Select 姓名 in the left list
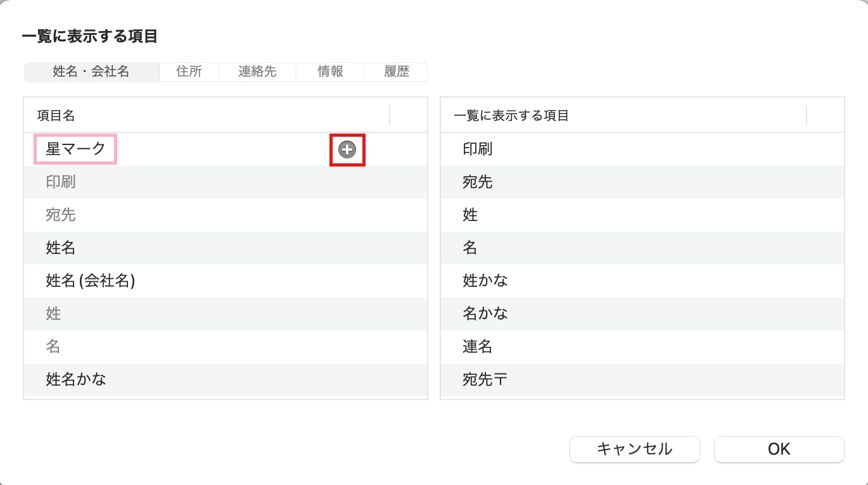Viewport: 868px width, 485px height. click(226, 248)
